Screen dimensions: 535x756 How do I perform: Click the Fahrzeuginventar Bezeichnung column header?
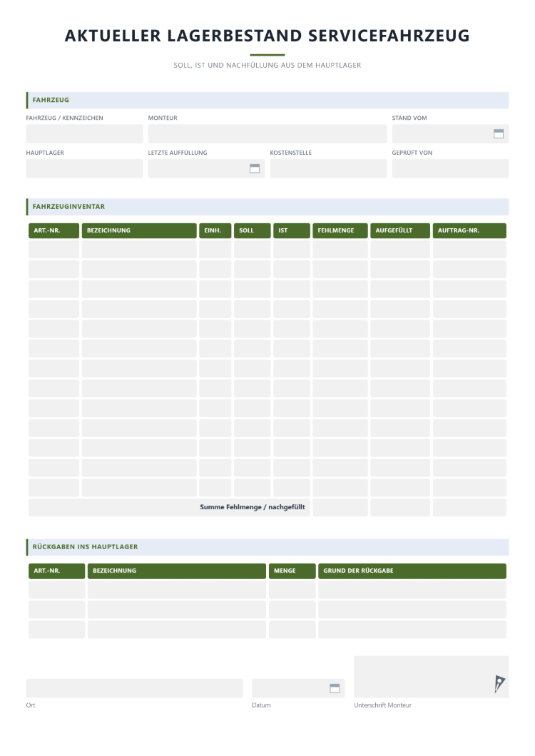pyautogui.click(x=139, y=230)
